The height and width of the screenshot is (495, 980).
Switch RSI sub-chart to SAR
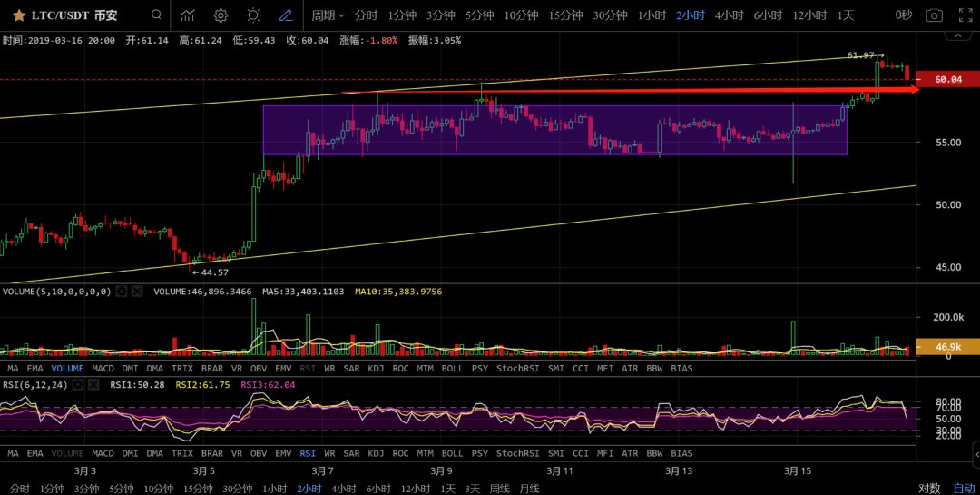(x=351, y=454)
